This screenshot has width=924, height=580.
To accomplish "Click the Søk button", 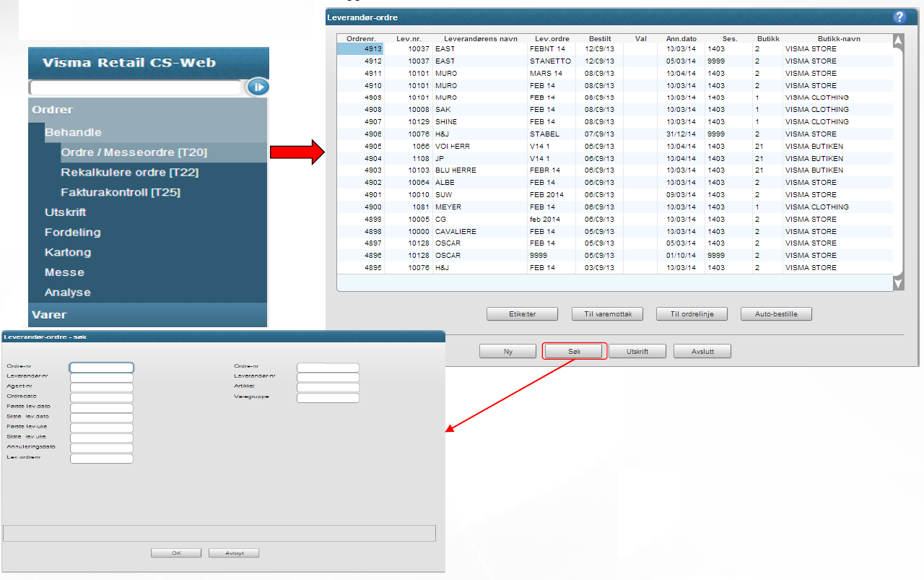I will pyautogui.click(x=574, y=352).
